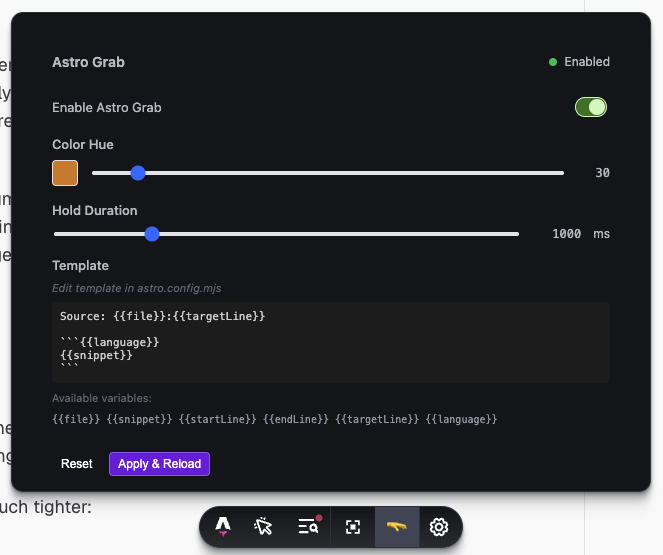Click Apply & Reload button

coord(159,464)
